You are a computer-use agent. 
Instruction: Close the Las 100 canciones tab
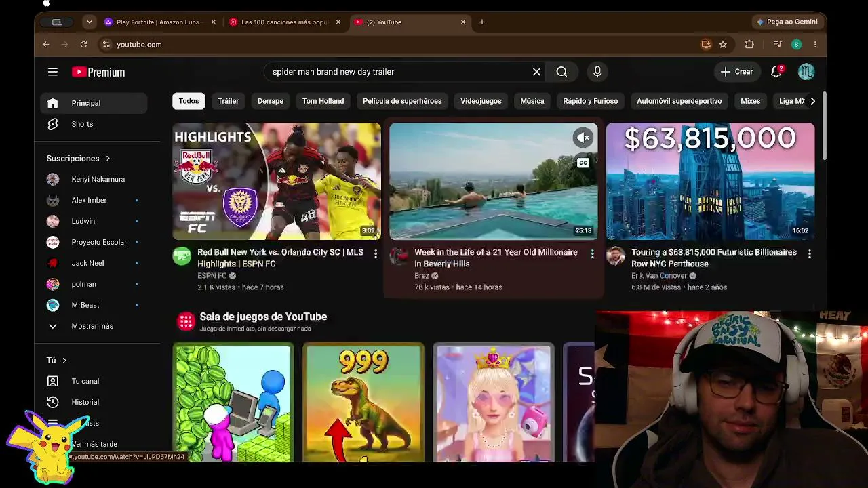coord(338,22)
